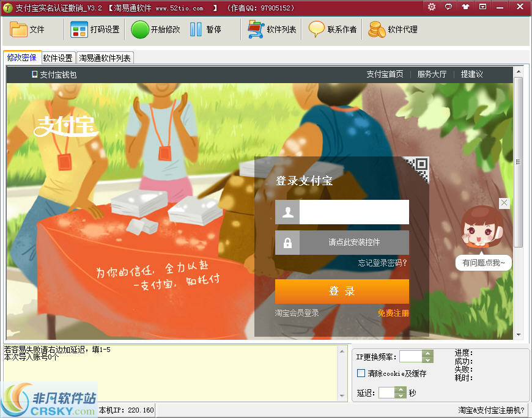This screenshot has width=532, height=418.
Task: Click 忘记登录密码? link
Action: (382, 263)
